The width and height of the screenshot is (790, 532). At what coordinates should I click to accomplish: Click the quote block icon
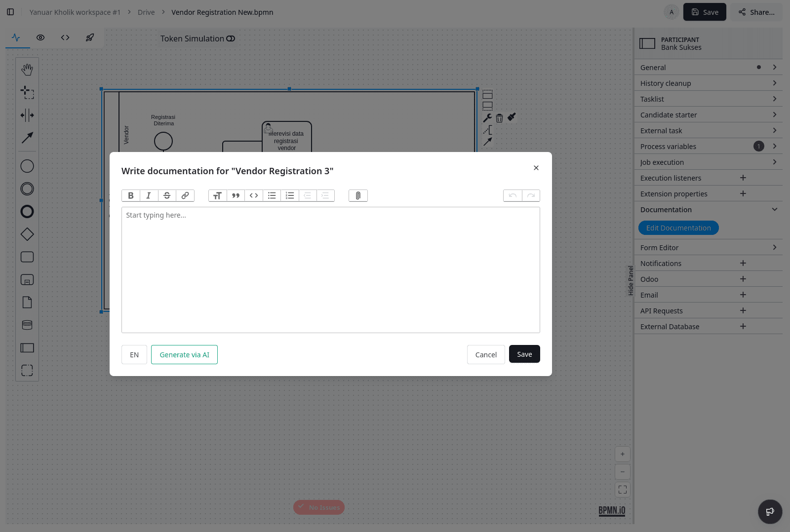[236, 196]
